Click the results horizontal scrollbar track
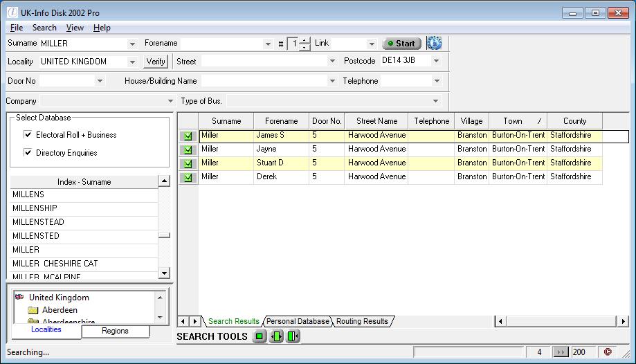 point(561,321)
